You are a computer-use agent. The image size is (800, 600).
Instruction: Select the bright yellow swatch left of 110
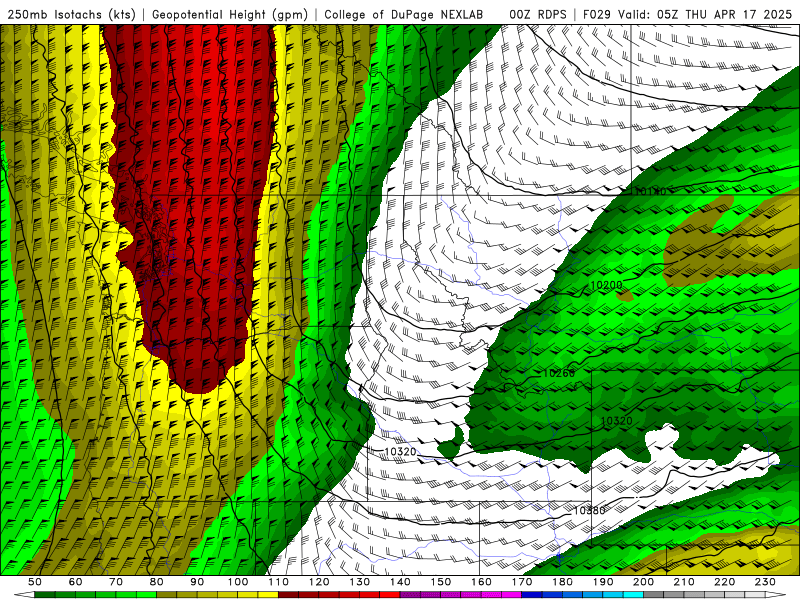(268, 595)
